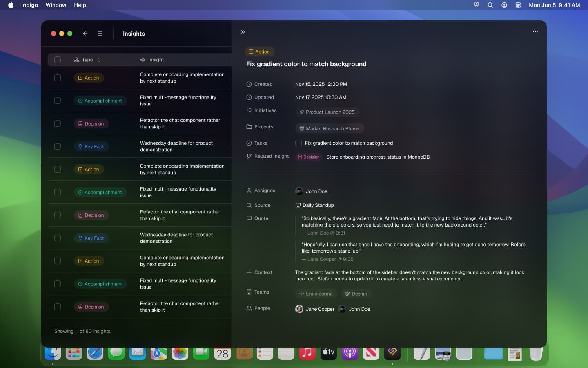Click the back arrow in the Insights header
The width and height of the screenshot is (588, 368).
[x=85, y=34]
